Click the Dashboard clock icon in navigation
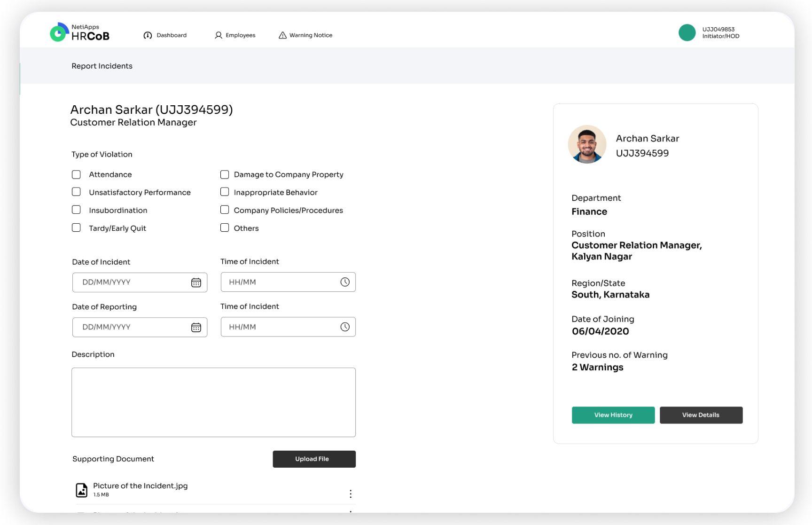 pos(148,35)
